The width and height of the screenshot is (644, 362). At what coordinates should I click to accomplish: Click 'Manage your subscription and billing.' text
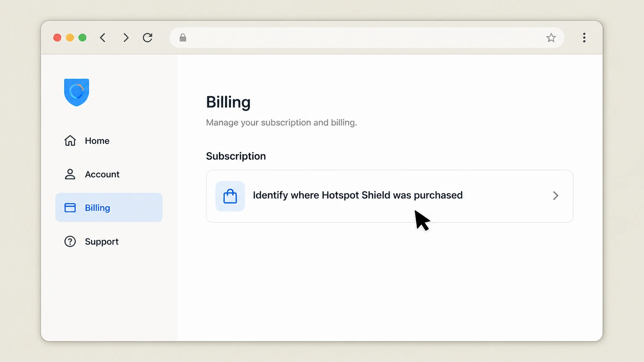[281, 123]
